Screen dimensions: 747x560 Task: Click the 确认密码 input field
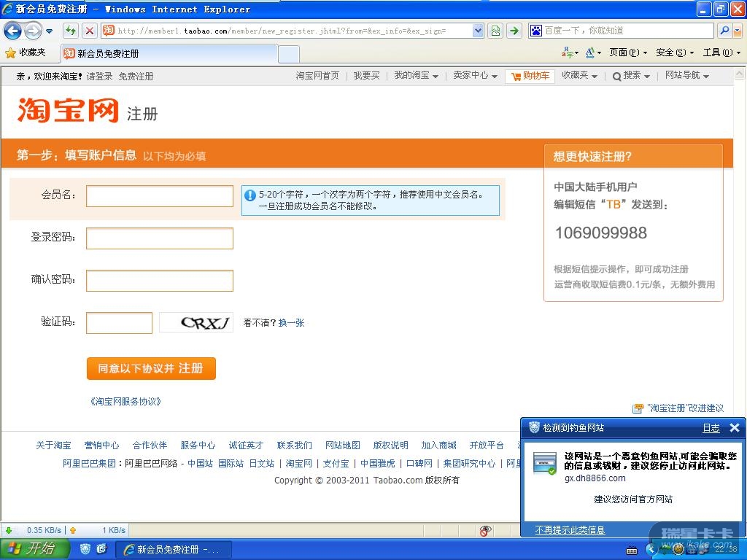pos(160,281)
